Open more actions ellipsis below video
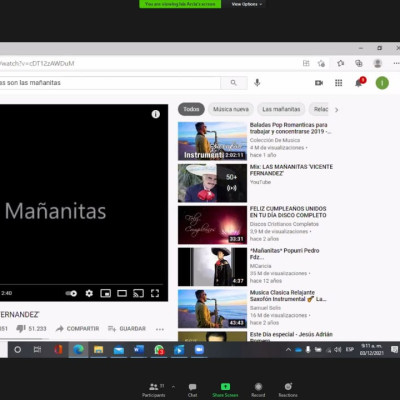Viewport: 400px width, 400px height. [160, 329]
